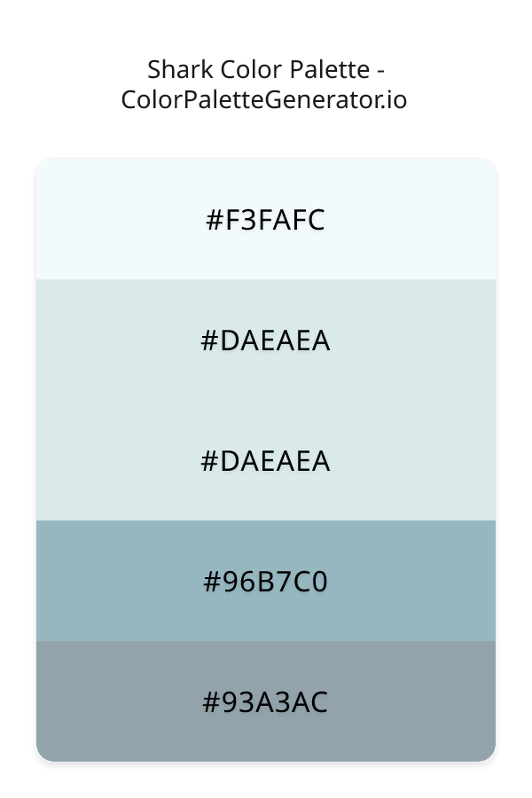The image size is (532, 798).
Task: Click the ColorPaletteGenerator.io title text
Action: [x=264, y=99]
